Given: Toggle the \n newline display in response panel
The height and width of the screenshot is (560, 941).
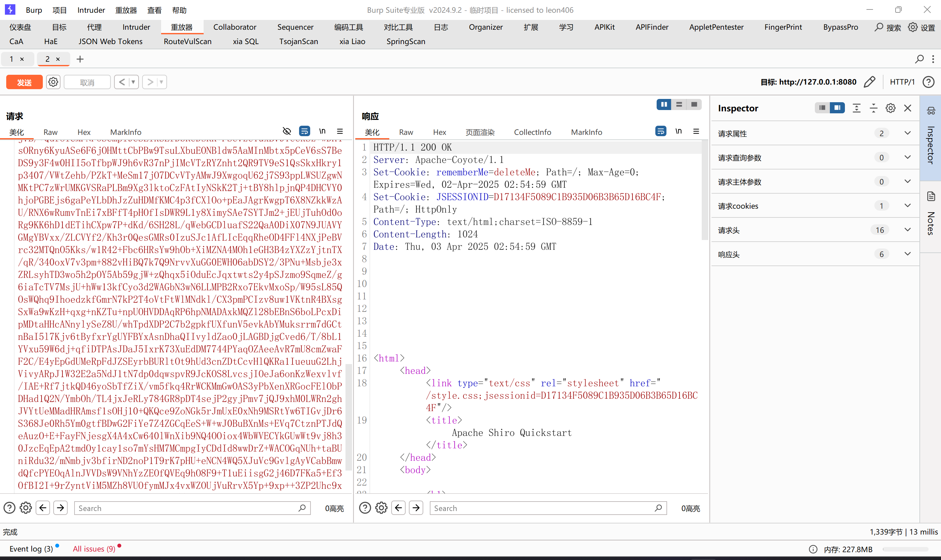Looking at the screenshot, I should click(679, 131).
